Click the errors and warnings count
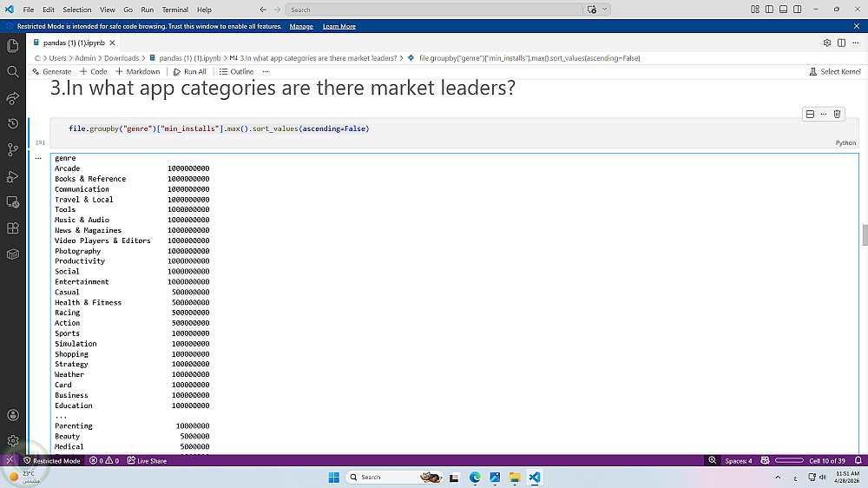 click(x=104, y=460)
